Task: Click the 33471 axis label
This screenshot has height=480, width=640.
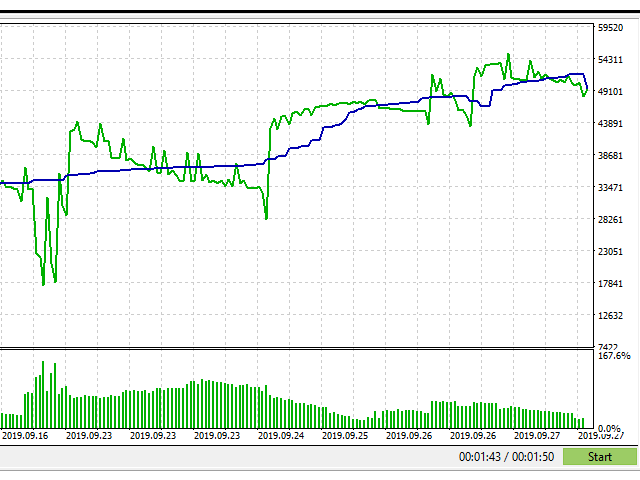Action: pyautogui.click(x=611, y=188)
